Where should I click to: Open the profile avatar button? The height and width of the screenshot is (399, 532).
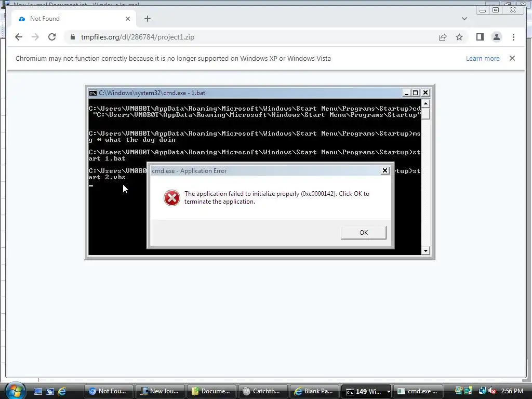tap(496, 37)
